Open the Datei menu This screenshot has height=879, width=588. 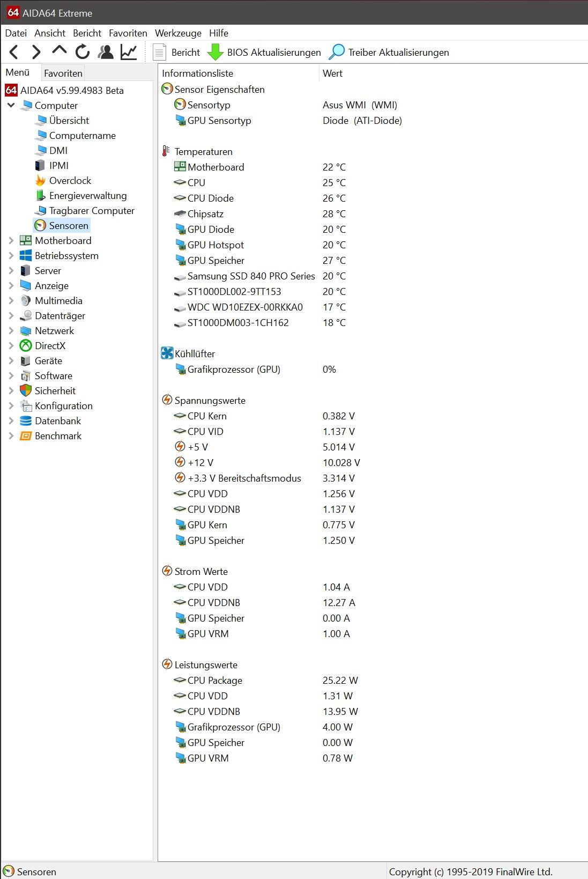click(16, 33)
